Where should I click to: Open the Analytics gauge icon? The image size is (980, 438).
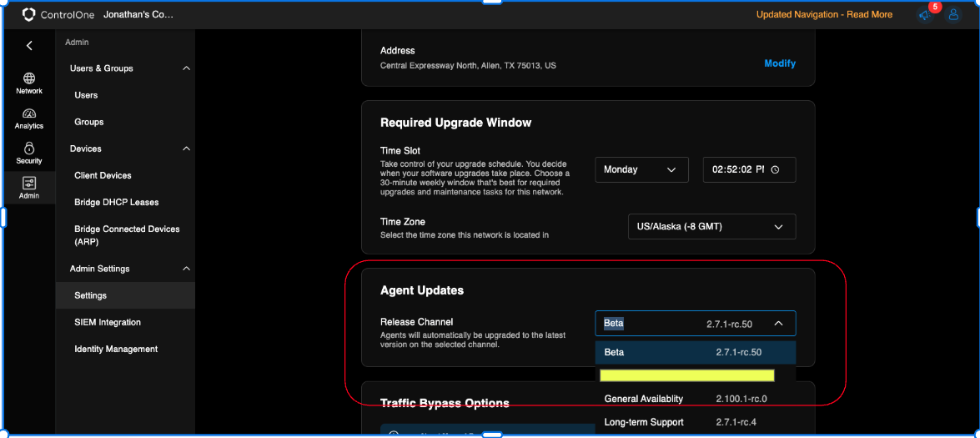pos(29,114)
